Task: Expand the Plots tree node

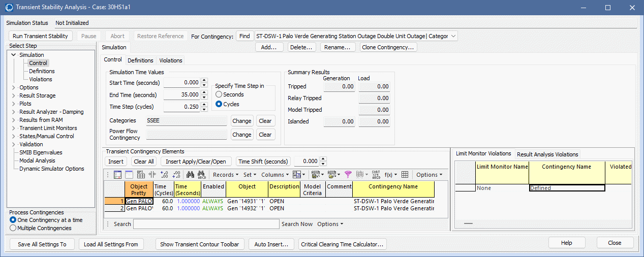Action: [x=14, y=104]
